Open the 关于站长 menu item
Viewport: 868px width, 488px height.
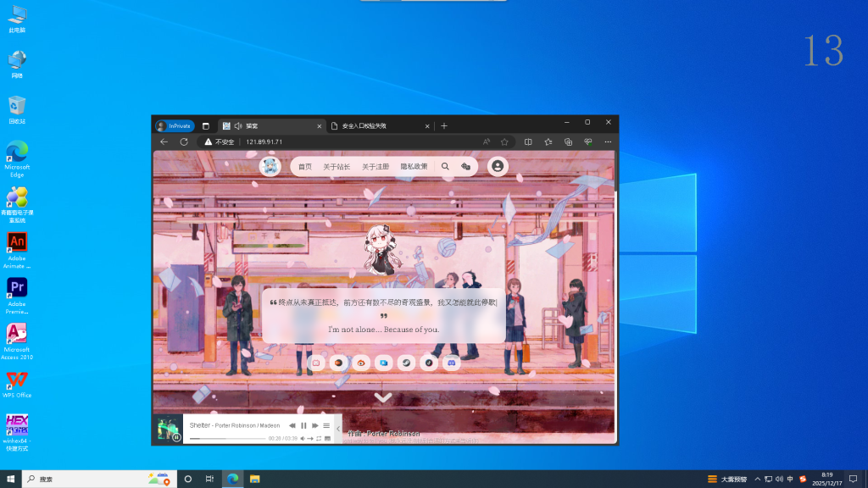337,167
